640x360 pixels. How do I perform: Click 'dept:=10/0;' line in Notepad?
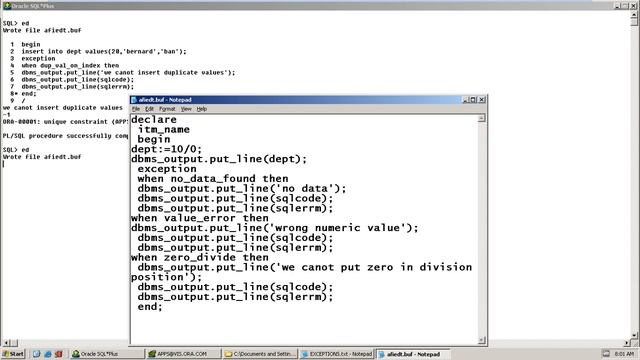coord(167,149)
